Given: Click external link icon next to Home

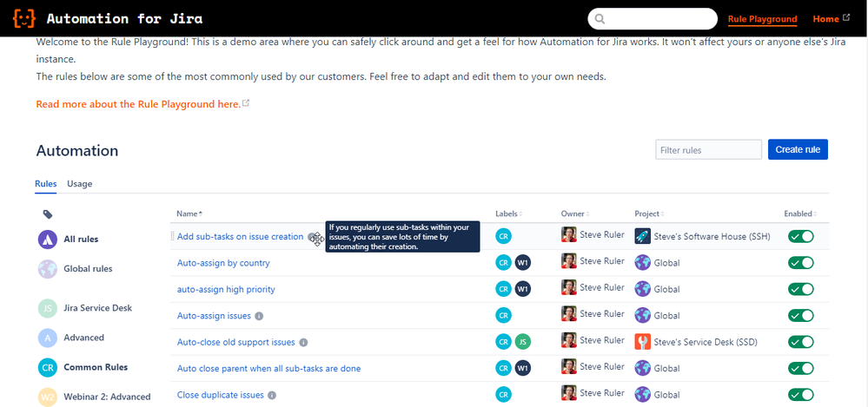Looking at the screenshot, I should [x=846, y=17].
